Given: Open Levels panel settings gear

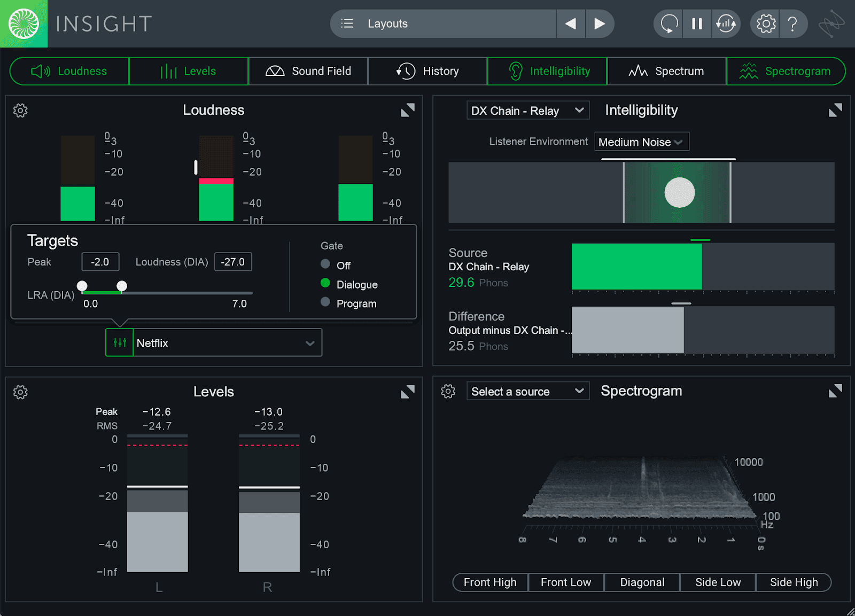Looking at the screenshot, I should [x=20, y=392].
